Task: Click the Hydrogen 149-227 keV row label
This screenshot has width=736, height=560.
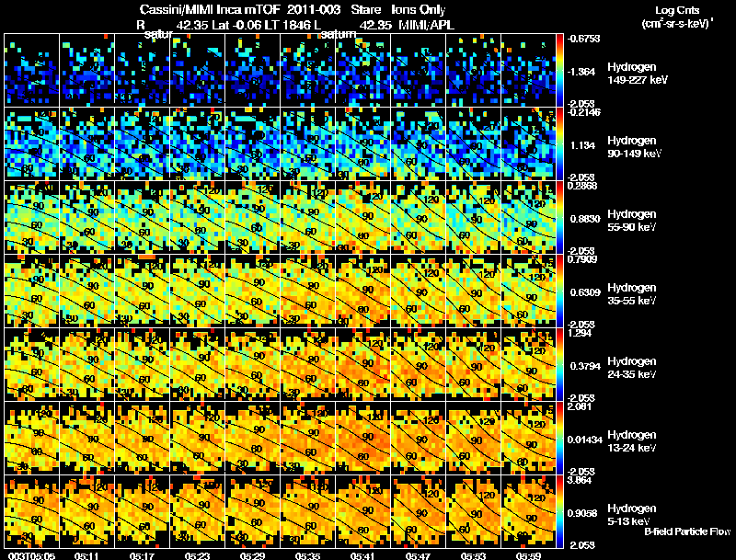Action: (637, 74)
